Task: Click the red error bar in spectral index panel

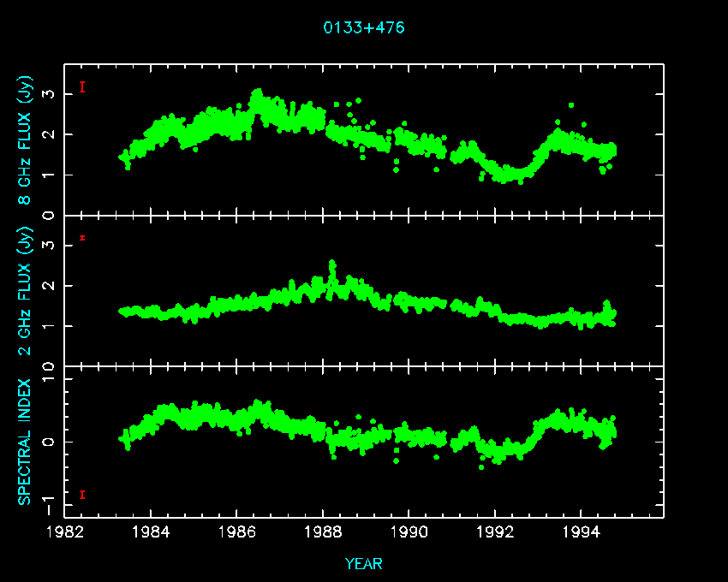Action: 82,495
